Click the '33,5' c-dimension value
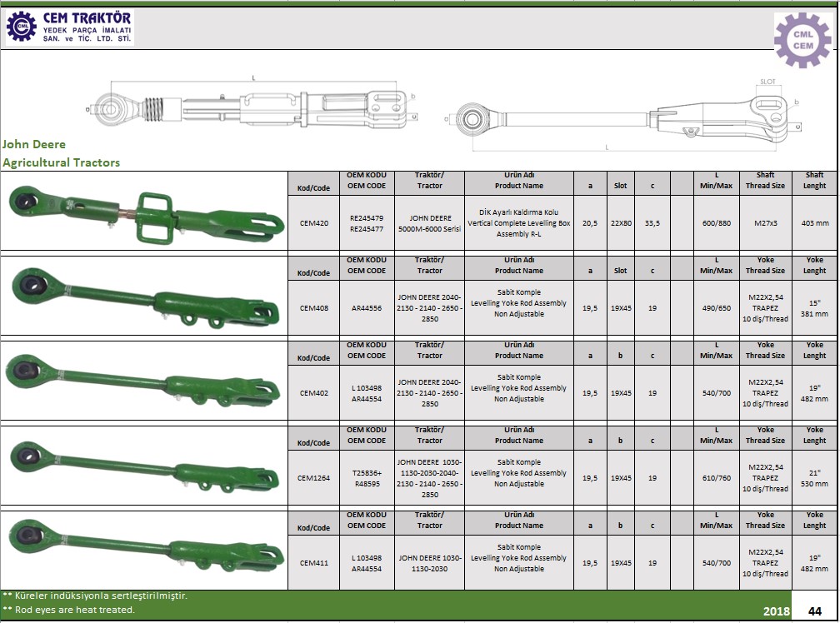Viewport: 840px width, 623px height. pos(652,223)
